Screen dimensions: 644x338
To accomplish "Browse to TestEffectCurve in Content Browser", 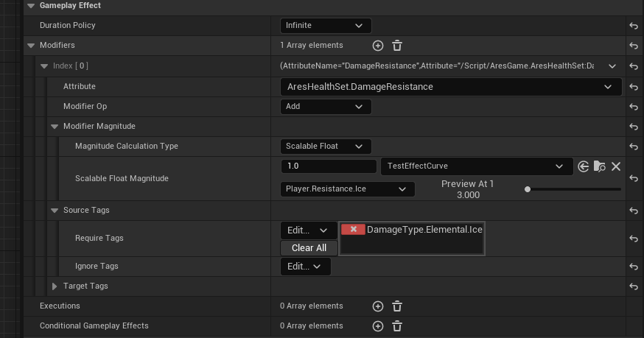I will [x=600, y=166].
